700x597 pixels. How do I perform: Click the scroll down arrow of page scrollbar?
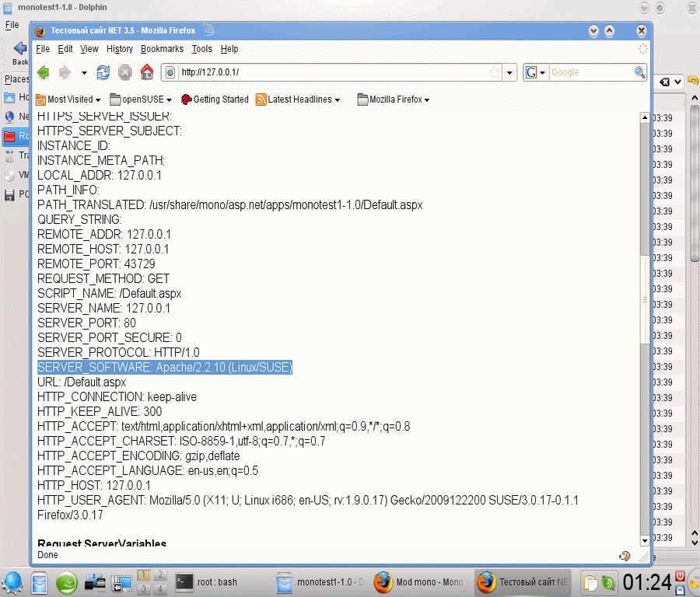click(644, 541)
